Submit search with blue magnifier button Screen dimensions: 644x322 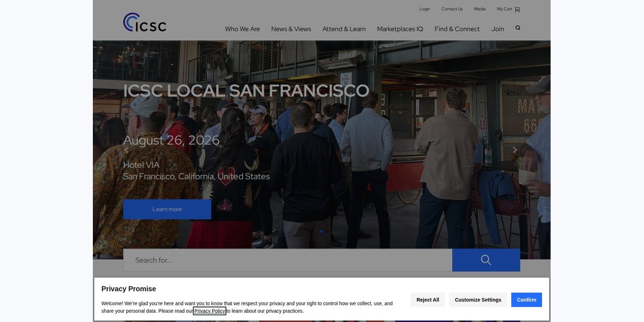tap(486, 260)
